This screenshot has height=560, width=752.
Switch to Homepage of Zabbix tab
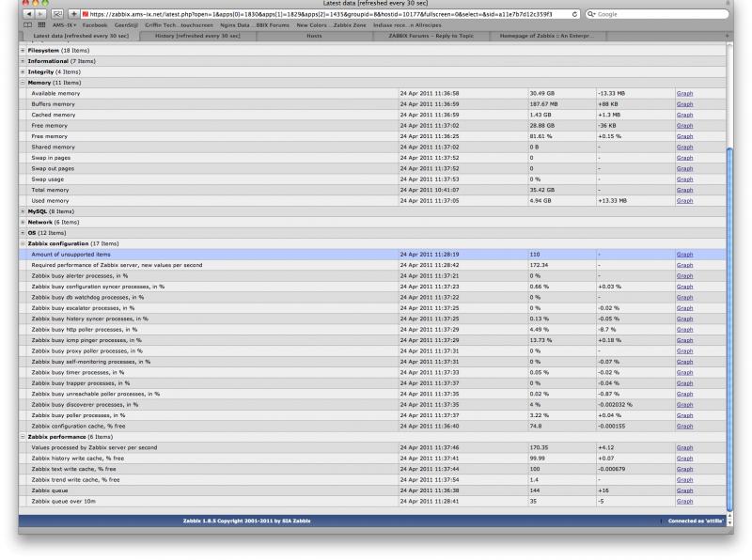click(x=547, y=36)
